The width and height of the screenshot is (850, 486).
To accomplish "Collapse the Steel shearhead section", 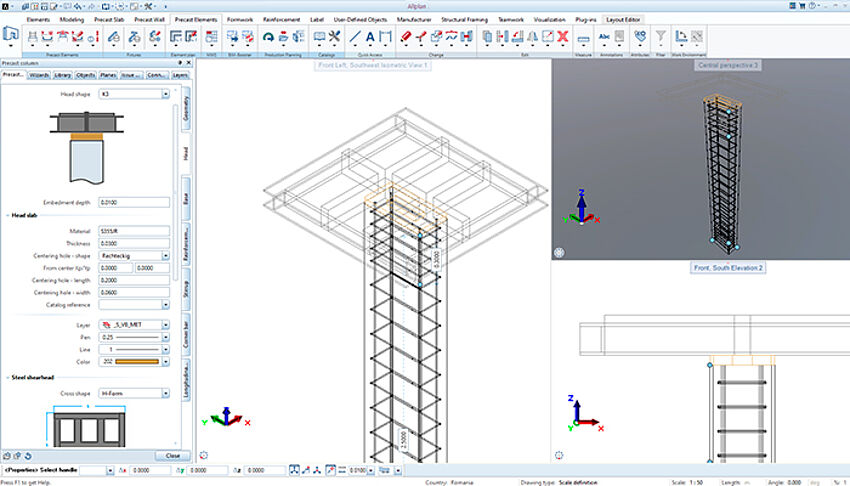I will [x=8, y=377].
